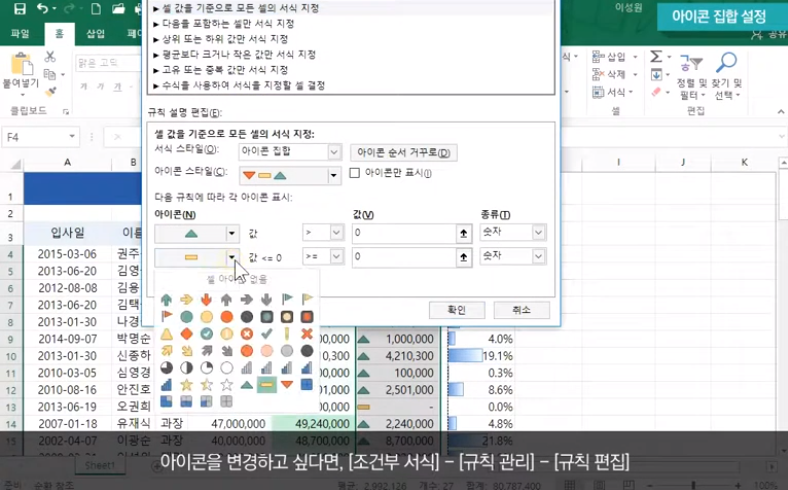Switch to the 삽입 ribbon tab

point(95,34)
